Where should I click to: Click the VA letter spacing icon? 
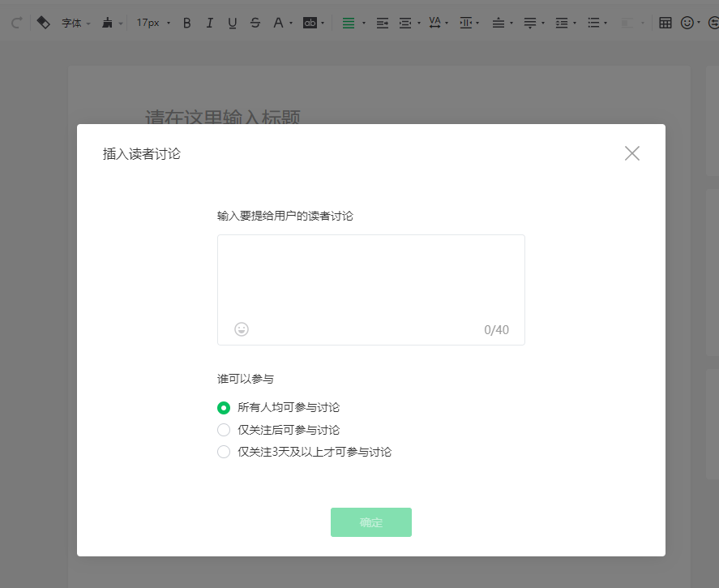434,23
